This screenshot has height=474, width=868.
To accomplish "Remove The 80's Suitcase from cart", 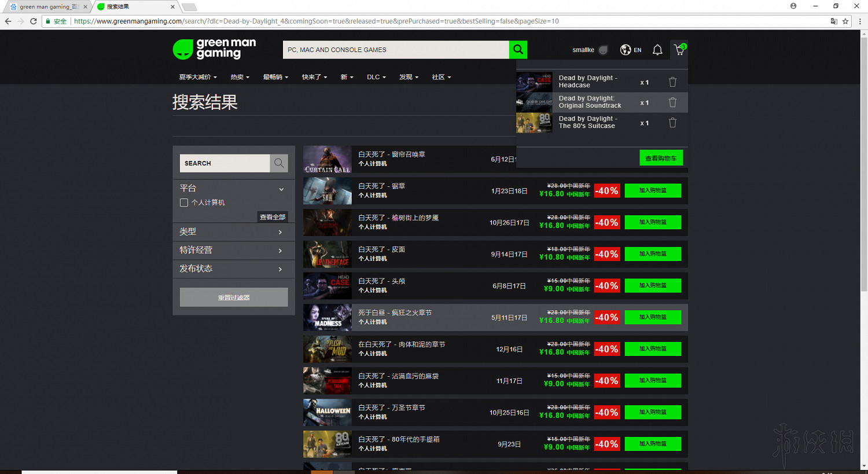I will tap(672, 123).
